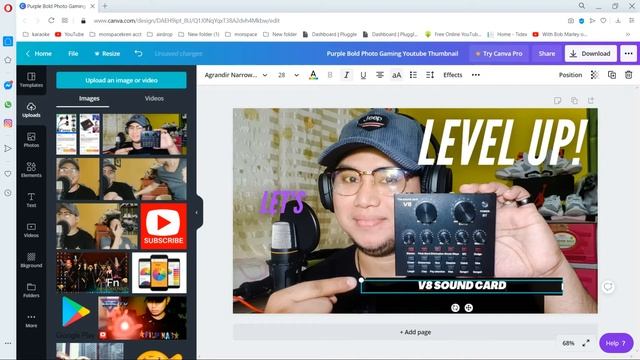The width and height of the screenshot is (640, 360).
Task: Change text alignment
Action: (380, 75)
